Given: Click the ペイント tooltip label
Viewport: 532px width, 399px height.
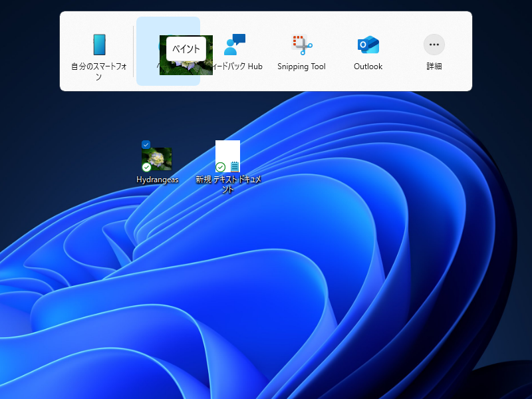Looking at the screenshot, I should (x=188, y=48).
